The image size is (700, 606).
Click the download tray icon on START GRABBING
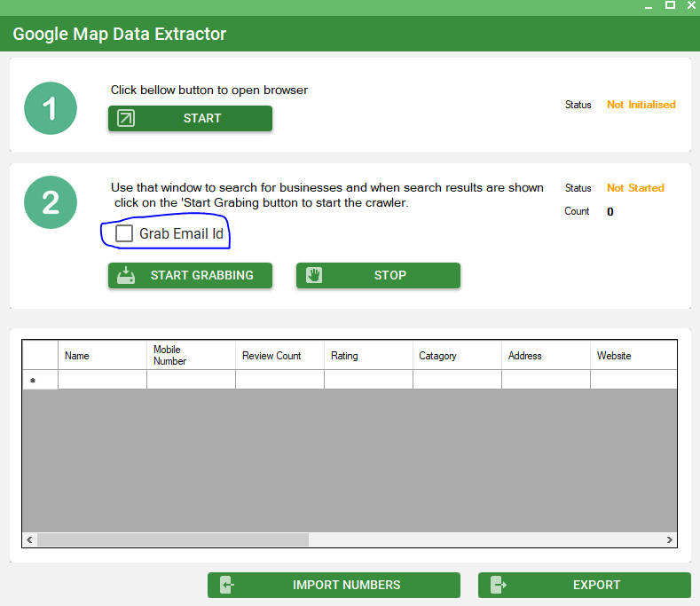[x=126, y=275]
